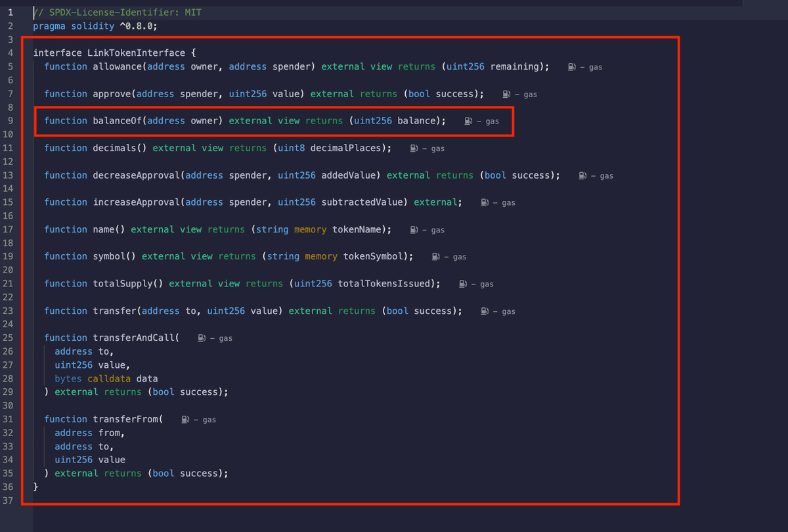
Task: Click the addedValue parameter
Action: [x=349, y=175]
